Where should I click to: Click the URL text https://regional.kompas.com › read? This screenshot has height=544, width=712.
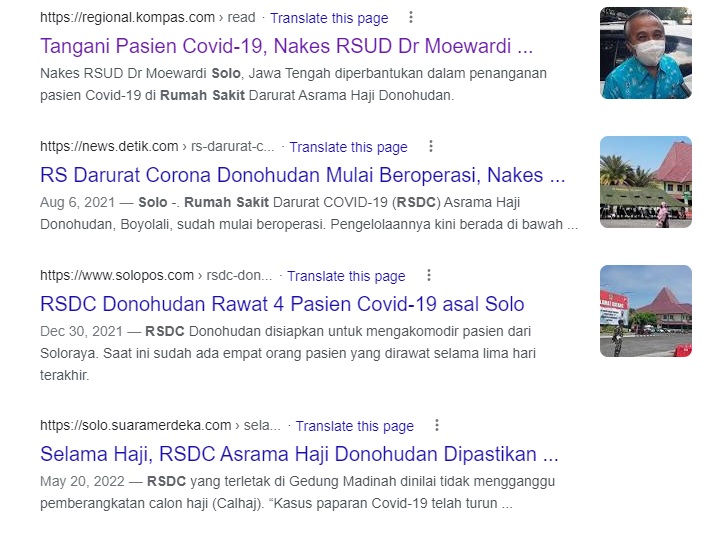(x=148, y=17)
